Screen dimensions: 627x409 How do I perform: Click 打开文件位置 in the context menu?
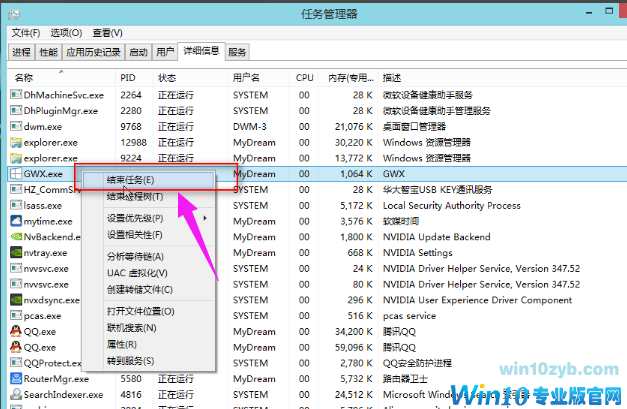(x=140, y=312)
